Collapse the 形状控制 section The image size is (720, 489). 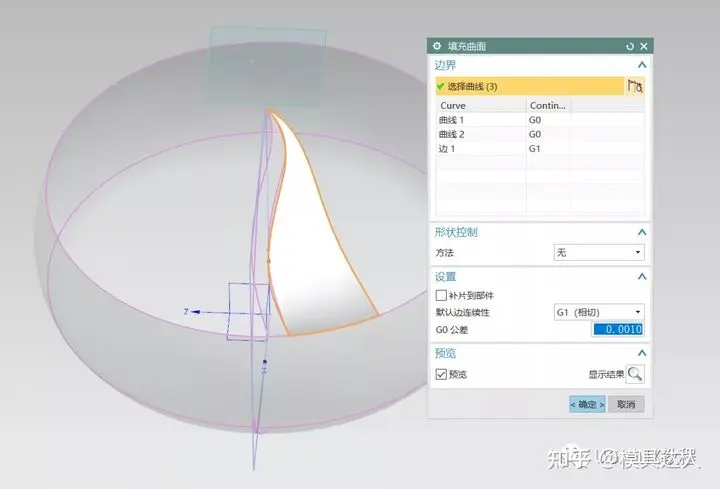[641, 232]
